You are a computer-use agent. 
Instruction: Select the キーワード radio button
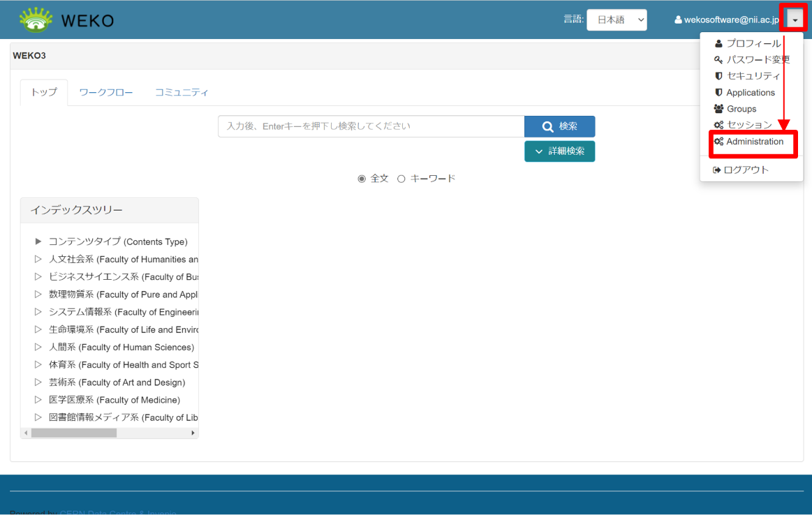coord(401,179)
